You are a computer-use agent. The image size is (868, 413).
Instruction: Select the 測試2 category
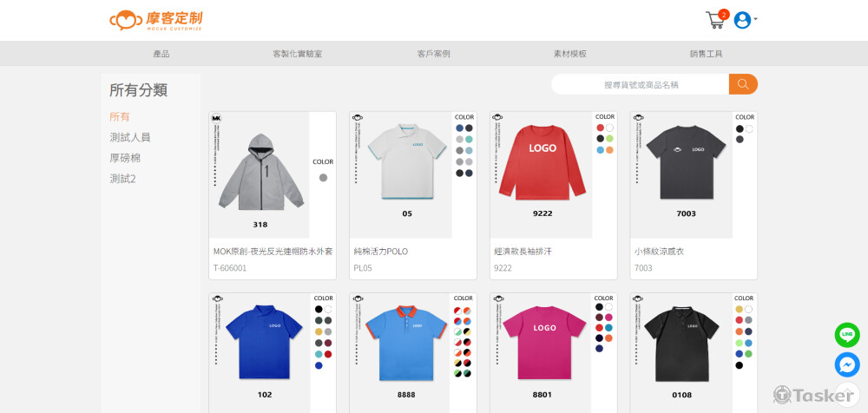(x=123, y=179)
